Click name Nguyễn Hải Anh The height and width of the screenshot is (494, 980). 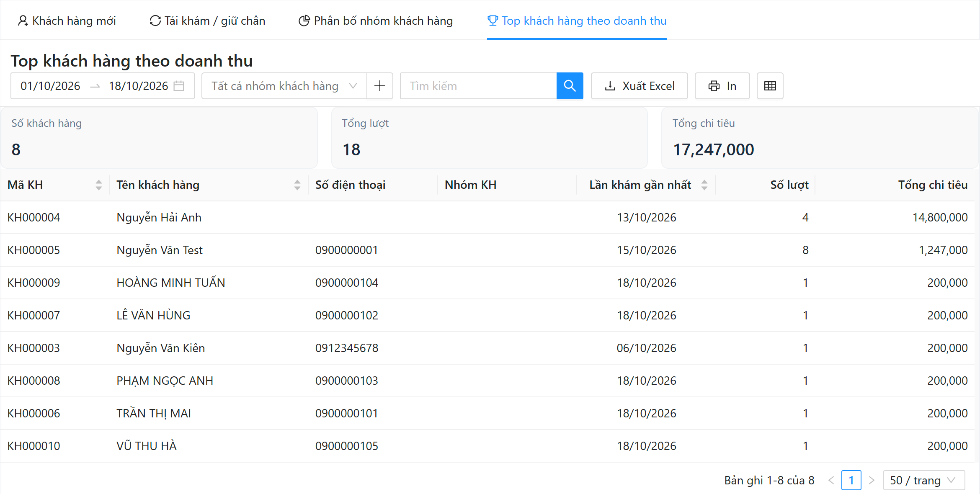[159, 217]
